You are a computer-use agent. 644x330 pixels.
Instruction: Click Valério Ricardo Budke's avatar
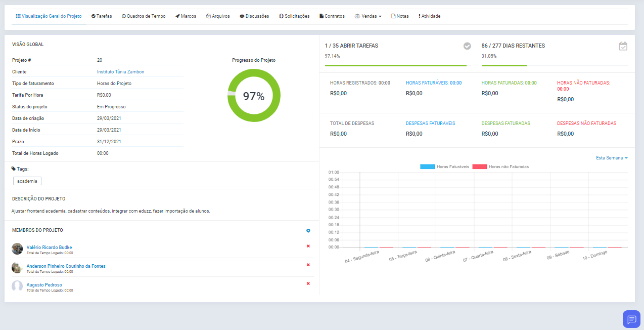pyautogui.click(x=17, y=249)
